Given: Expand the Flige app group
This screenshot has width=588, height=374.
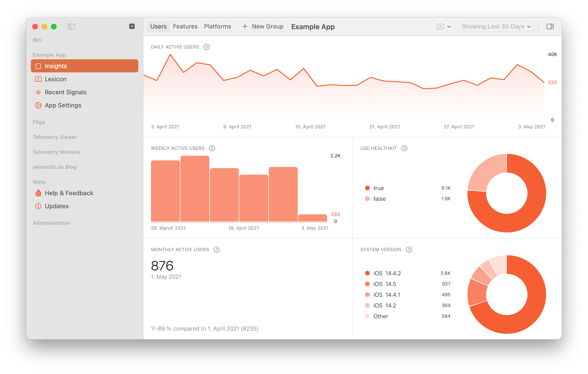Looking at the screenshot, I should pos(39,122).
